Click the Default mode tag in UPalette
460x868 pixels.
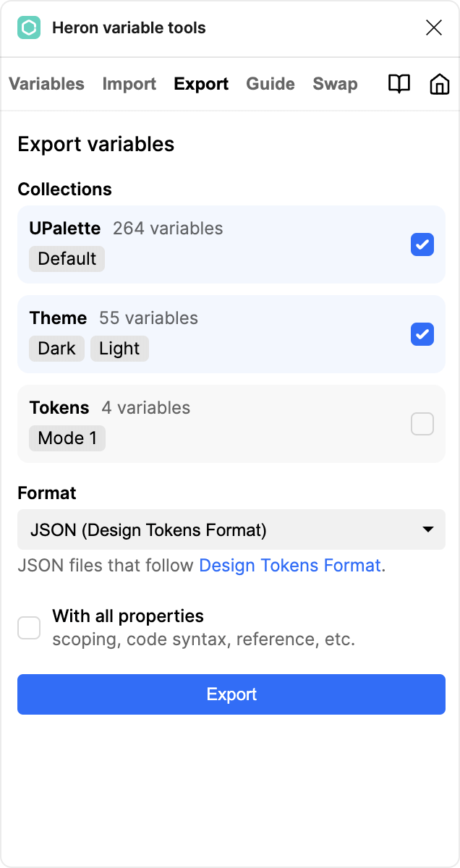click(x=67, y=259)
